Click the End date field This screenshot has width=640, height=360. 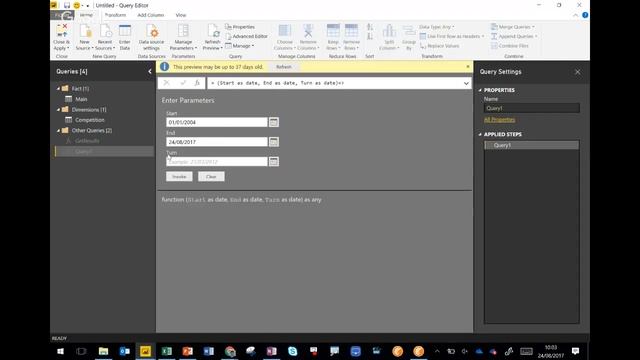tap(217, 142)
